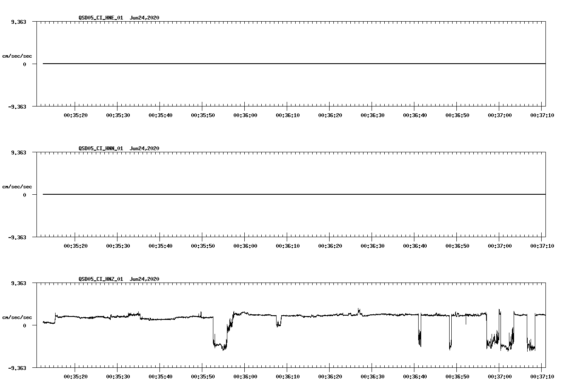
Task: Click the 00:36:20 time label on HNE axis
Action: 330,115
